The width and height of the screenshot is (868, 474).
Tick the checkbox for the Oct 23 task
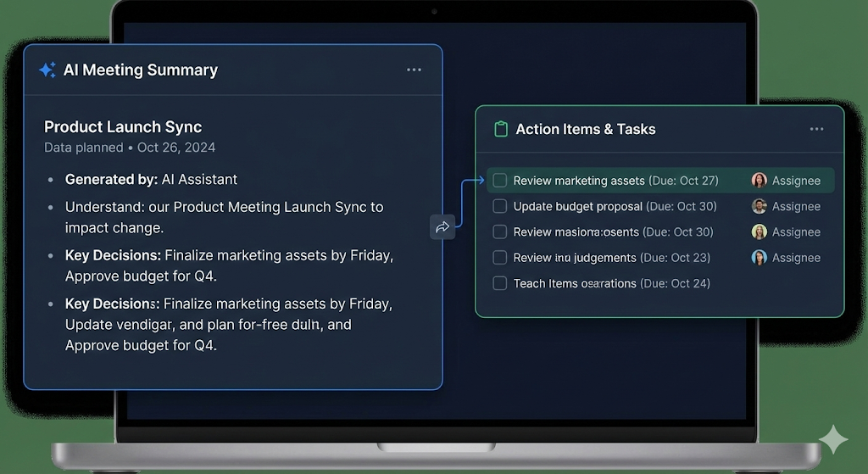500,258
